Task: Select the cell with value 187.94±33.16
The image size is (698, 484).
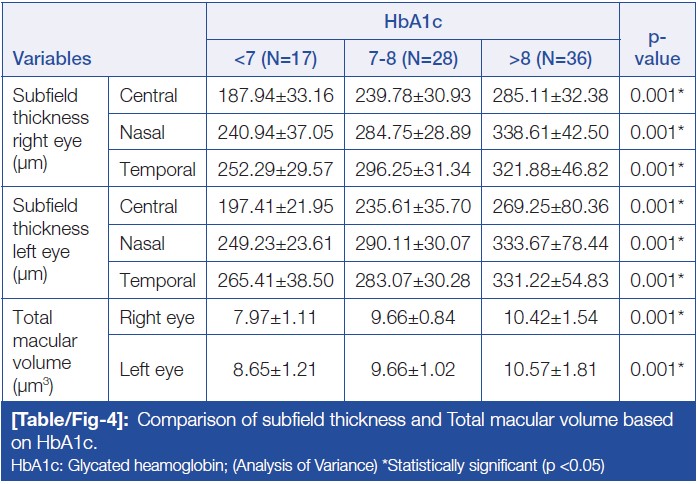Action: click(274, 96)
